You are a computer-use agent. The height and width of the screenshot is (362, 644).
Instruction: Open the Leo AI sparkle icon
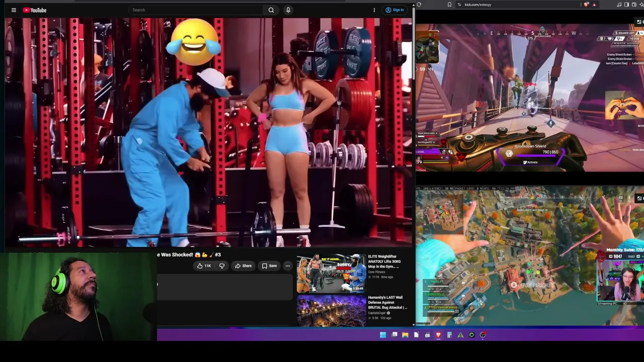pos(641,5)
